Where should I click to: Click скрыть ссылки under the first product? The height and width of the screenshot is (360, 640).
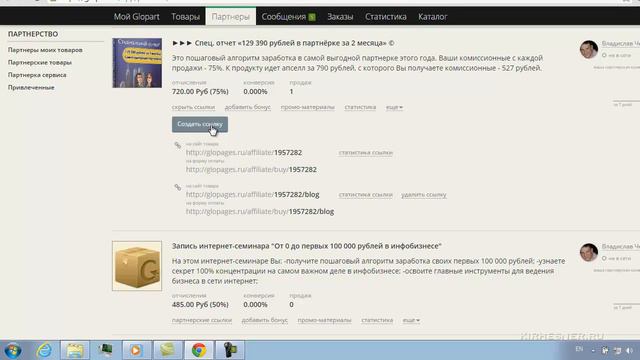[x=193, y=107]
